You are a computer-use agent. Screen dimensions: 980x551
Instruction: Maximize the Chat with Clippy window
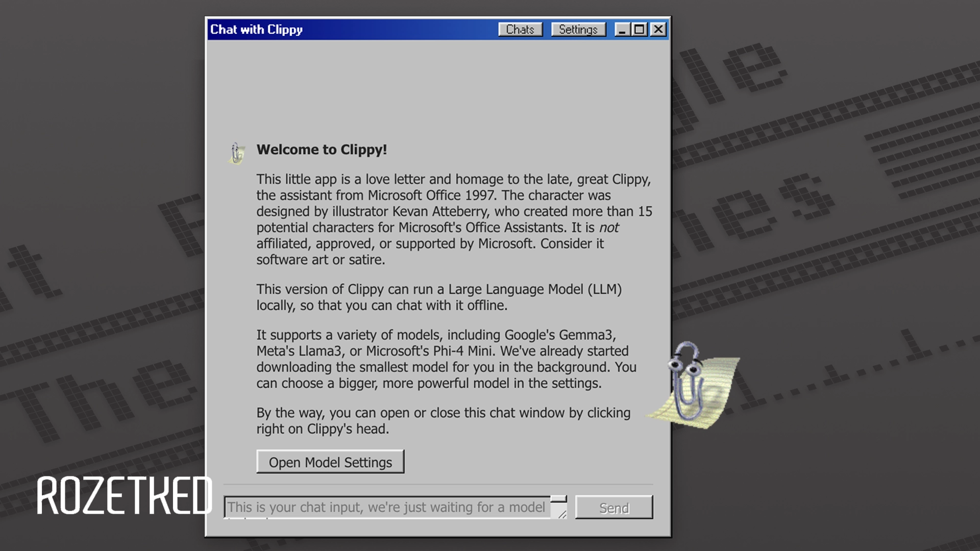pos(639,30)
